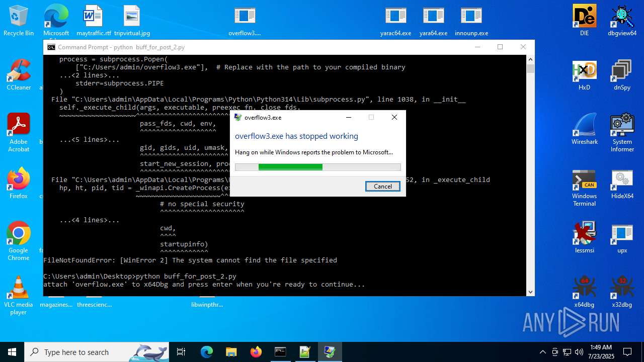Launch HideX64 desktop shortcut

click(622, 184)
